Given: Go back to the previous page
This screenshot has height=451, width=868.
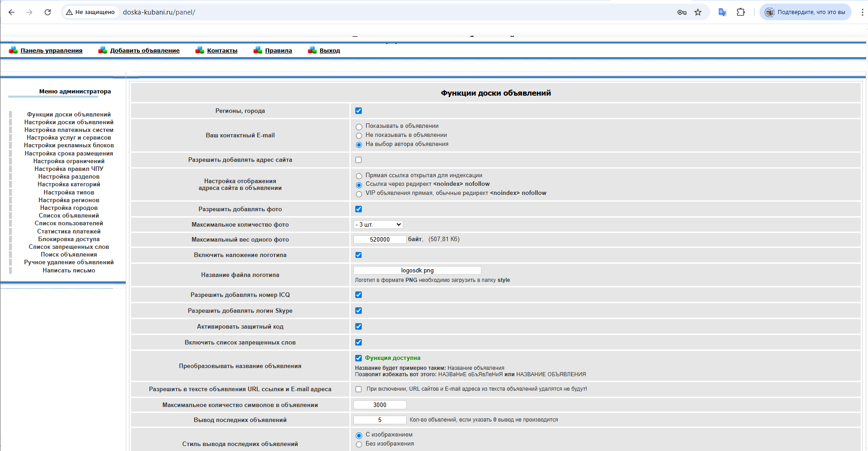Looking at the screenshot, I should [12, 12].
